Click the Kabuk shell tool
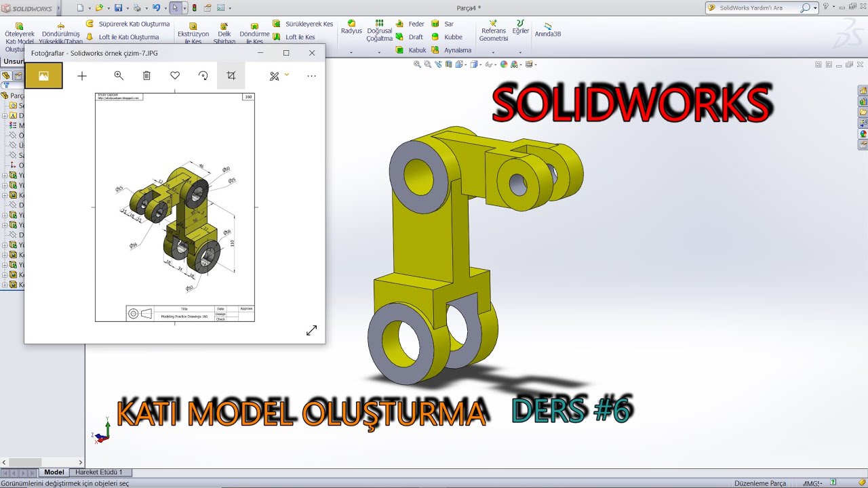This screenshot has width=868, height=488. click(411, 50)
